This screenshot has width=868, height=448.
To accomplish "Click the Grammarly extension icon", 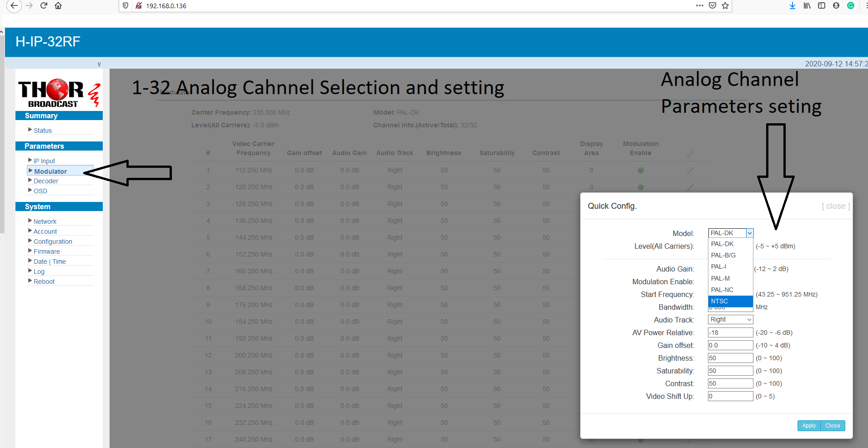I will [x=851, y=5].
